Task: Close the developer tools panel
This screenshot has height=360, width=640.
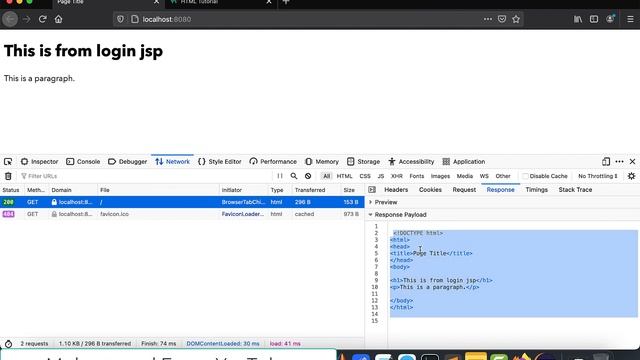Action: [632, 162]
